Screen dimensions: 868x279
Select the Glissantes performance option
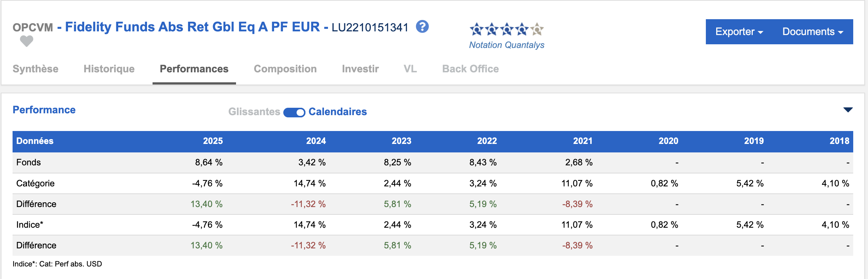tap(254, 112)
